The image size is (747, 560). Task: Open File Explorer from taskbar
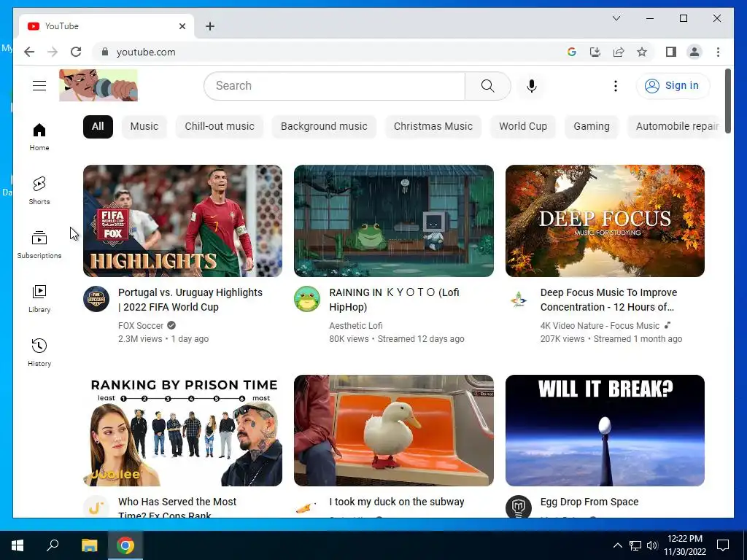tap(89, 545)
